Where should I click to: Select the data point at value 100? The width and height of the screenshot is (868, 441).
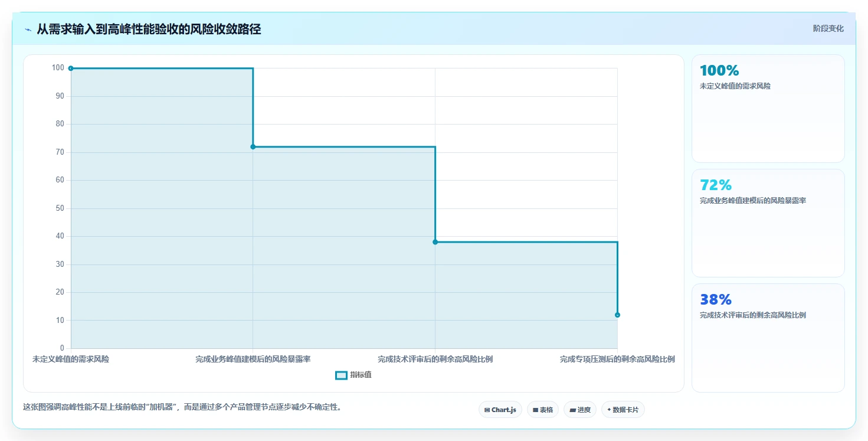[x=71, y=68]
